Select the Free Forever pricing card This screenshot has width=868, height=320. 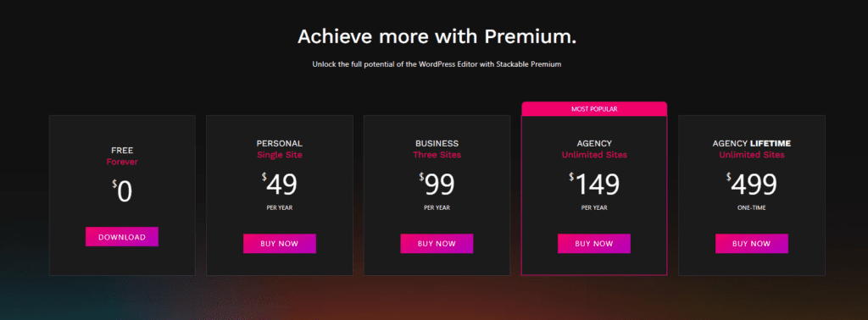122,195
